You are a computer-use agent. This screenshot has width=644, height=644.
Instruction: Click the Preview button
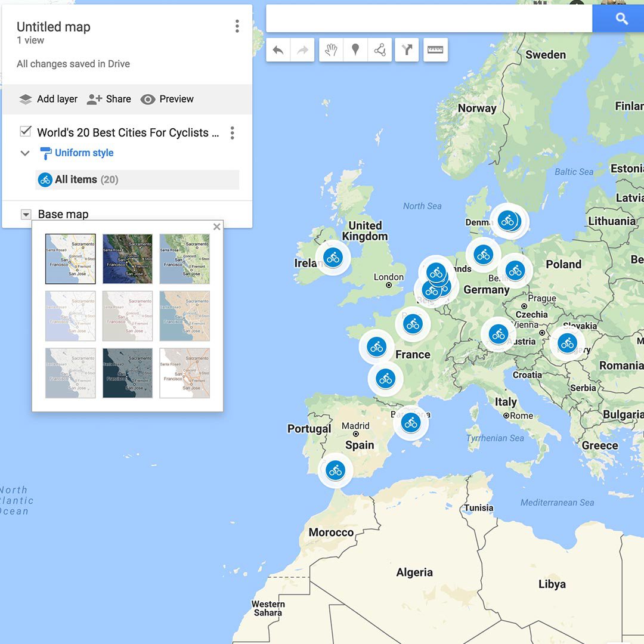pos(167,99)
